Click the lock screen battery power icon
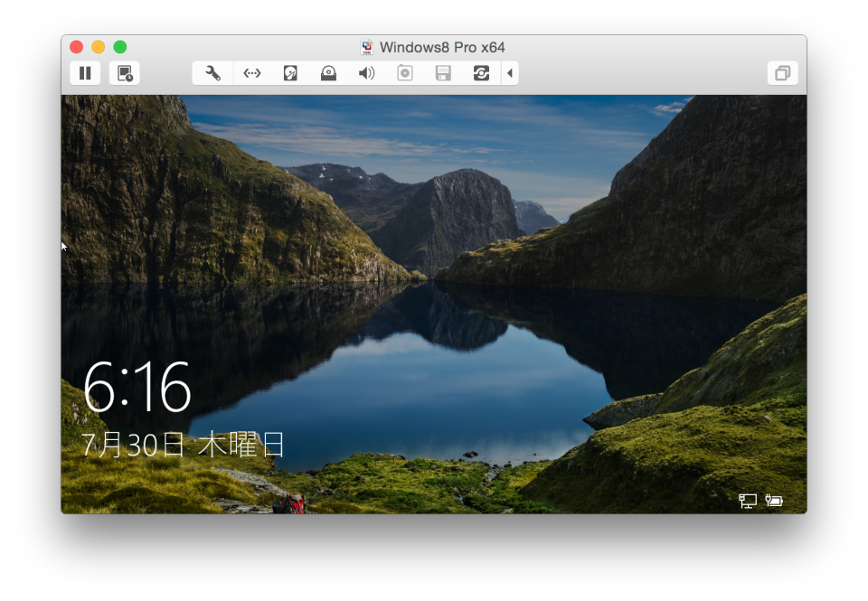Image resolution: width=868 pixels, height=601 pixels. [774, 500]
